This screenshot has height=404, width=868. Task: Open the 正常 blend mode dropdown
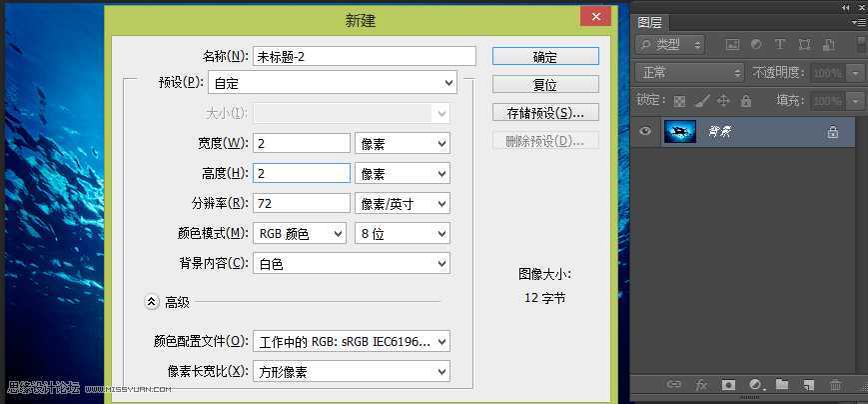(690, 73)
